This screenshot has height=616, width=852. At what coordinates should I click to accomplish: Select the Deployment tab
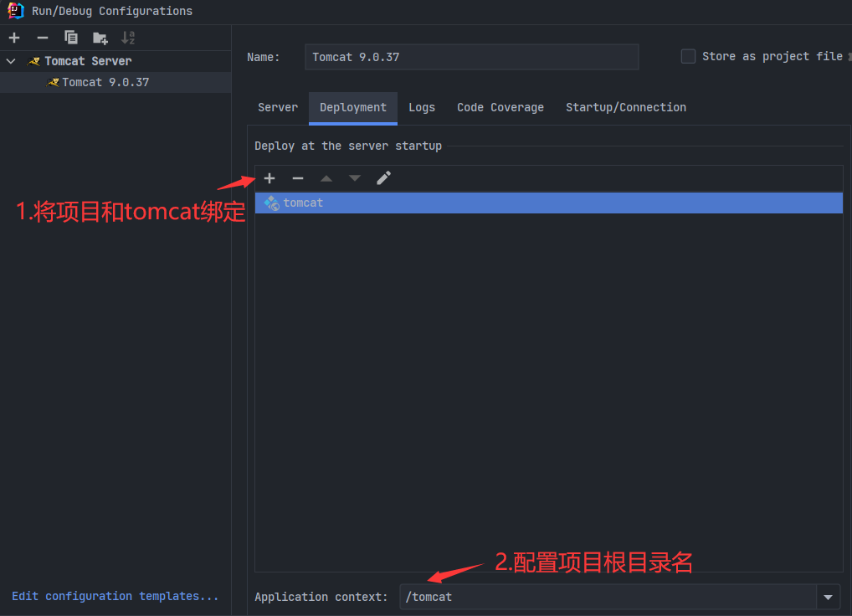pyautogui.click(x=353, y=108)
